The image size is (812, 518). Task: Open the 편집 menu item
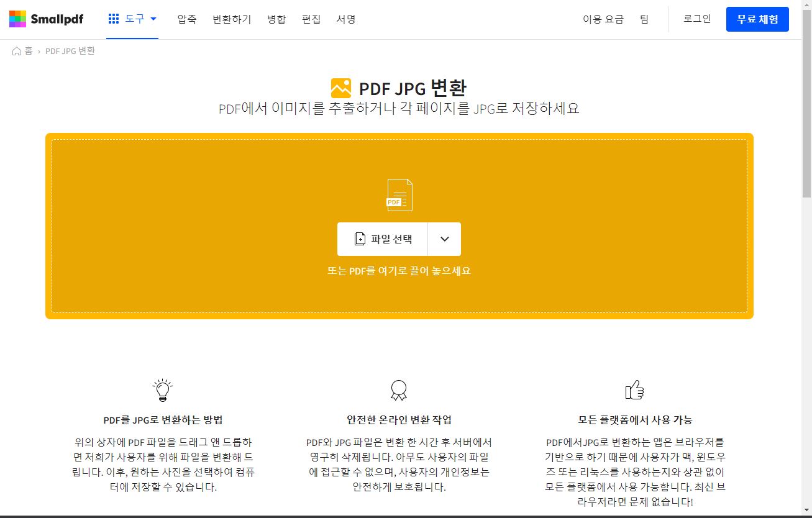click(x=311, y=19)
